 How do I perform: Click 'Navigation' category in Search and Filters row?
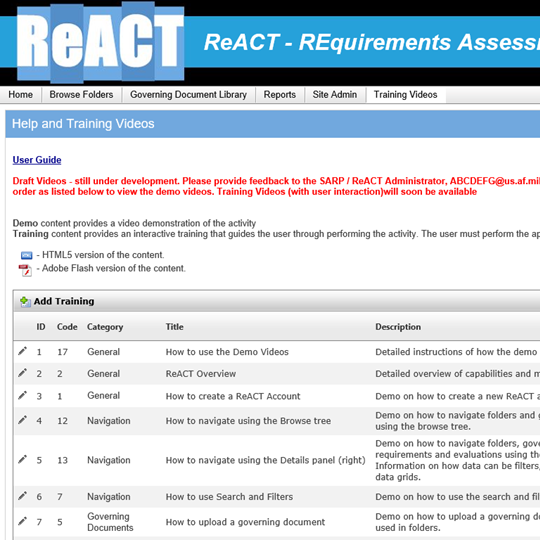click(x=109, y=497)
